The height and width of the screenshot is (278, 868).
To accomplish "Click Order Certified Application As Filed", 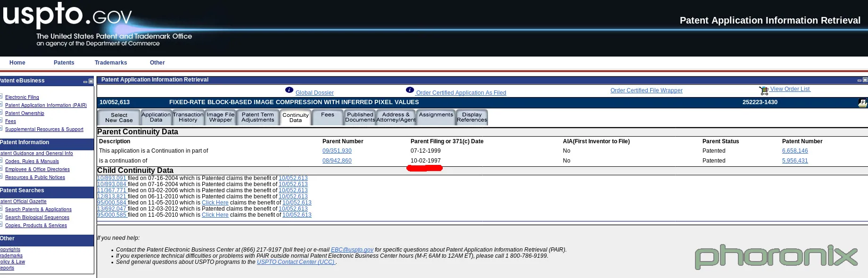I will (461, 93).
